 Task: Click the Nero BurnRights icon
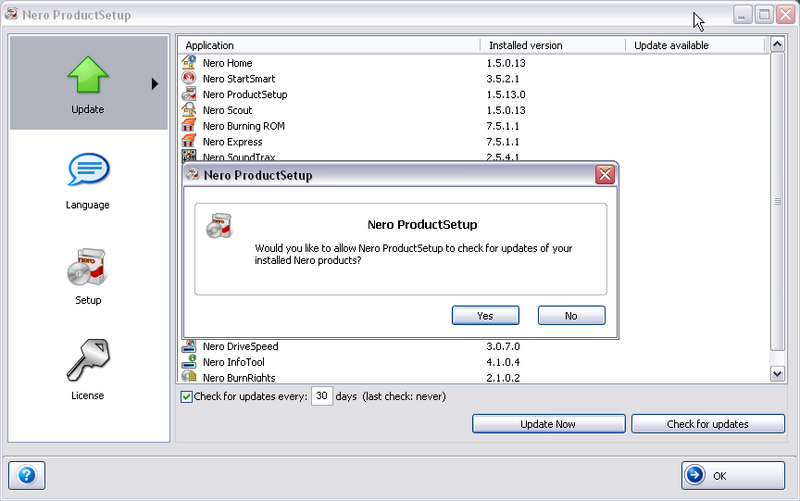189,377
